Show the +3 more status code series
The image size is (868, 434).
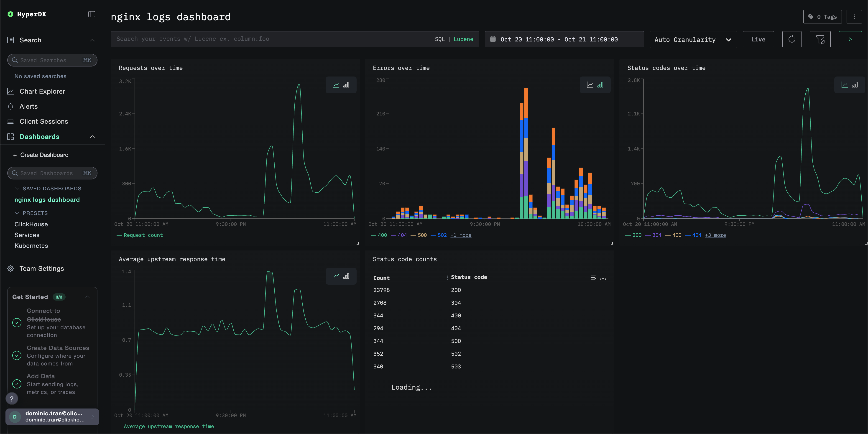(x=715, y=235)
